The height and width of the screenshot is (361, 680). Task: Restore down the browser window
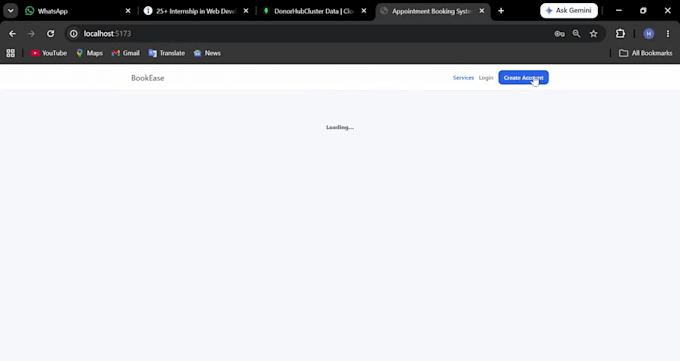tap(643, 10)
